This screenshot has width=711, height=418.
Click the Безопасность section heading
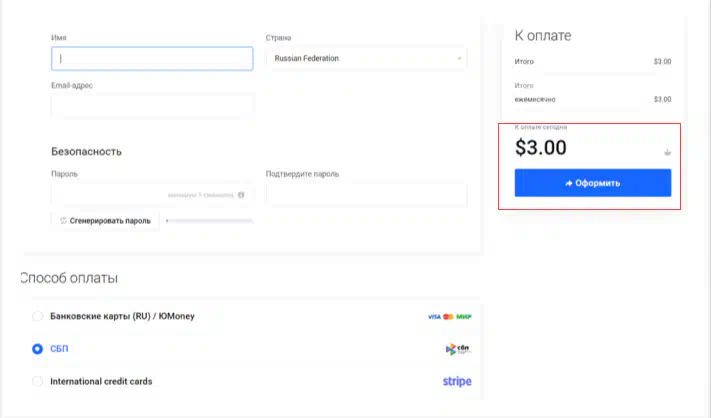(86, 151)
